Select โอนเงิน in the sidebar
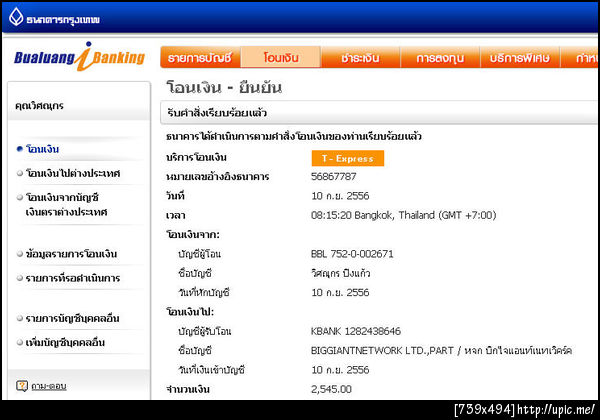 point(42,149)
